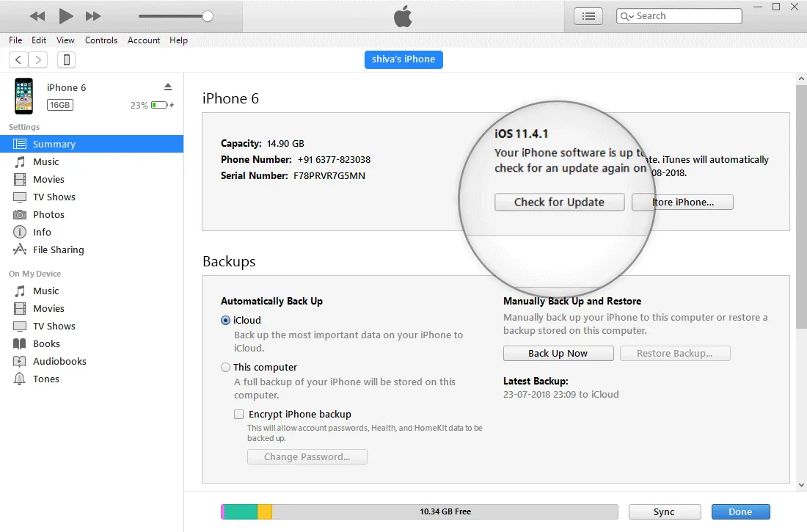Open the Photos section in the sidebar
Viewport: 807px width, 532px height.
tap(48, 214)
